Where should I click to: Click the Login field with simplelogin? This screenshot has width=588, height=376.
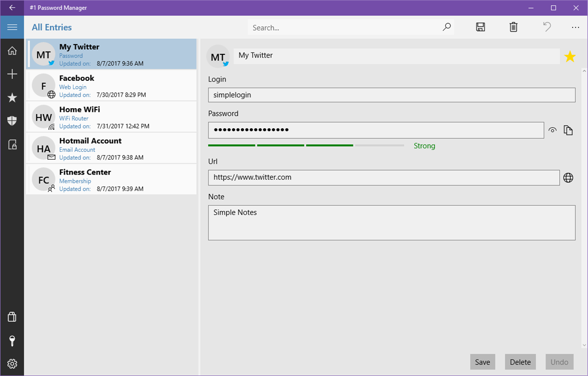click(392, 95)
